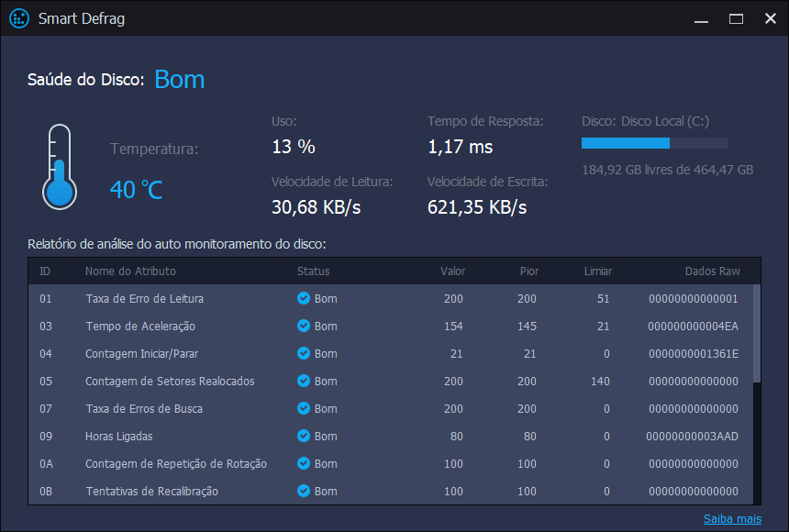Click the Bom status checkmark for Taxa de Erro de Leitura

(x=304, y=298)
